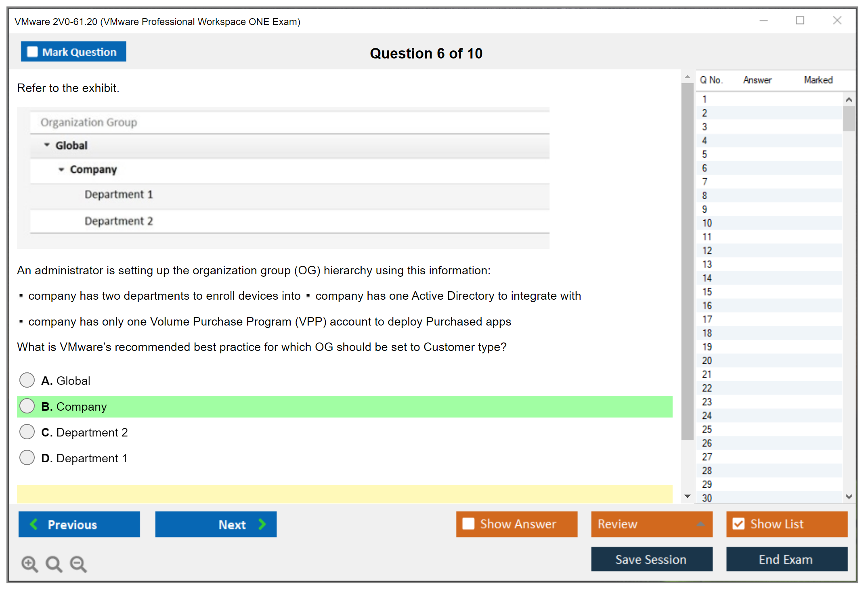868x593 pixels.
Task: Open the Review dropdown
Action: pos(700,524)
